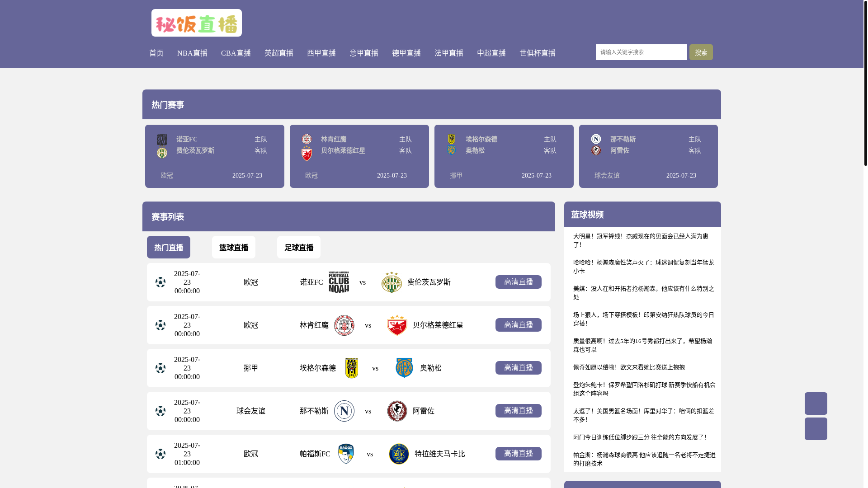Click upper purple floating side button

[816, 404]
